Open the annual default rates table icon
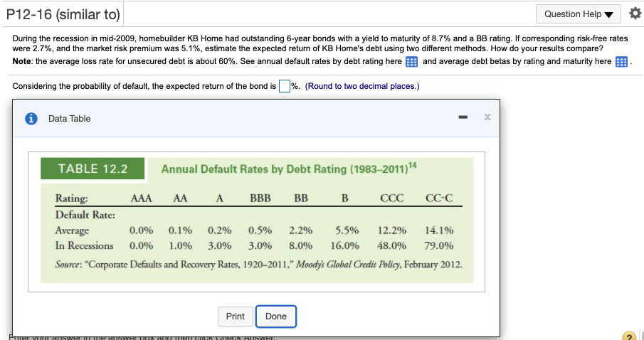The height and width of the screenshot is (340, 644). (411, 62)
